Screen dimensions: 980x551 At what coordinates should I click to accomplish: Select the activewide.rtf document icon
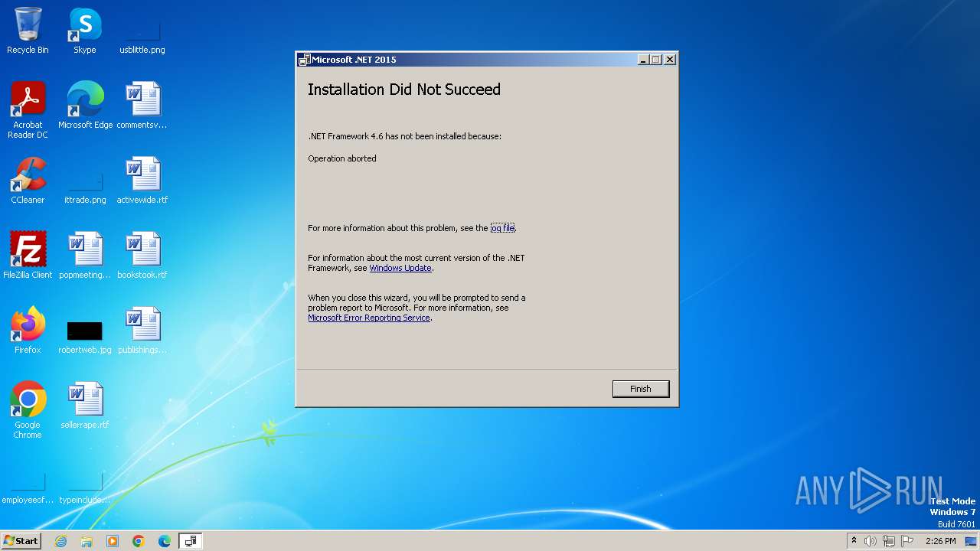point(142,181)
